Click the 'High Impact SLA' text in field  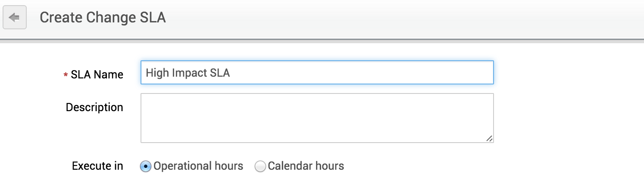tap(188, 73)
